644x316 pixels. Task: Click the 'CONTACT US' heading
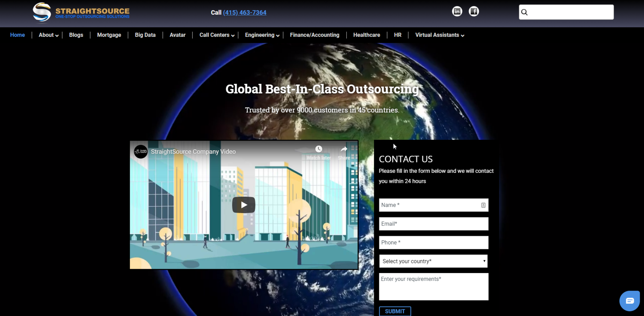[x=406, y=159]
